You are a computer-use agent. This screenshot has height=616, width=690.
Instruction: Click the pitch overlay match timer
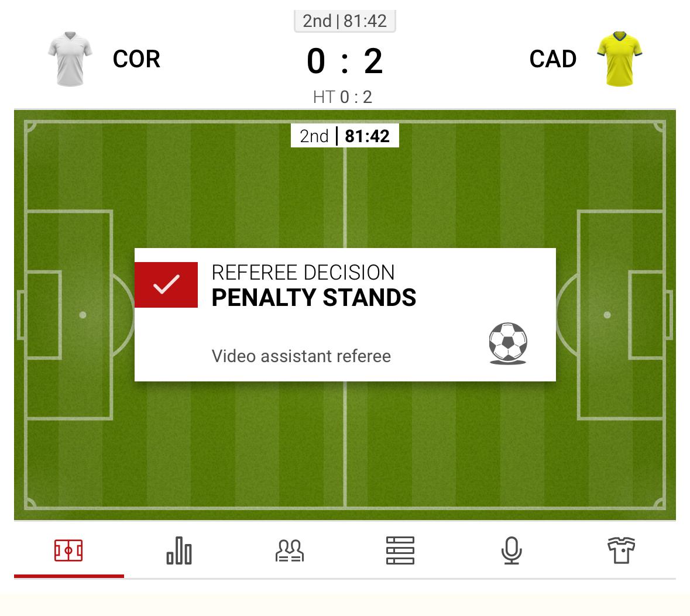(x=345, y=136)
